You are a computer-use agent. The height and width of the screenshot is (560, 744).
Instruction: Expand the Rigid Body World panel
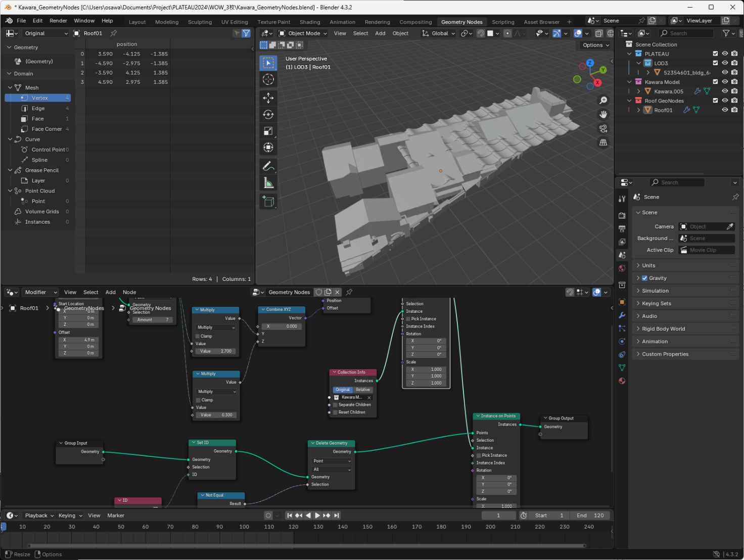point(685,329)
